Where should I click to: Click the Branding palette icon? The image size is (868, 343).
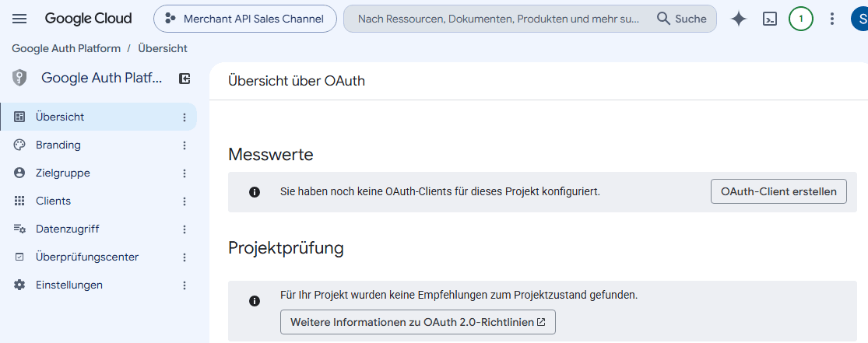pyautogui.click(x=19, y=145)
